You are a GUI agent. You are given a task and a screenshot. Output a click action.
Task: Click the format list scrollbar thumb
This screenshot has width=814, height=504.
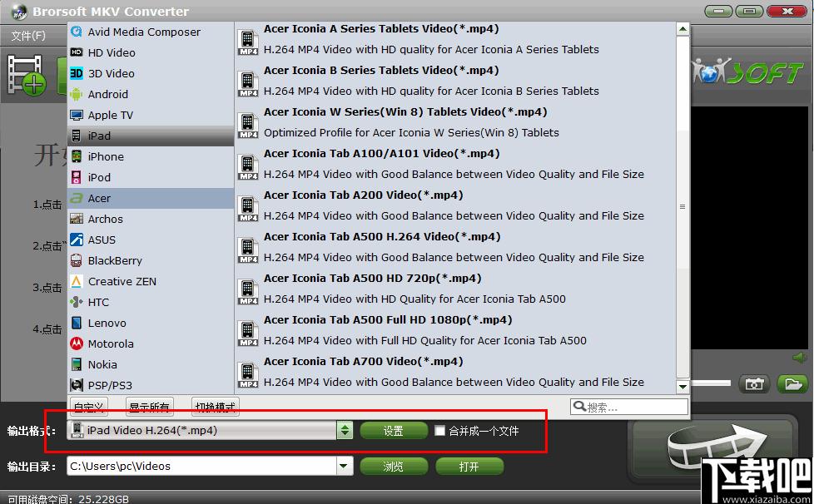[682, 207]
